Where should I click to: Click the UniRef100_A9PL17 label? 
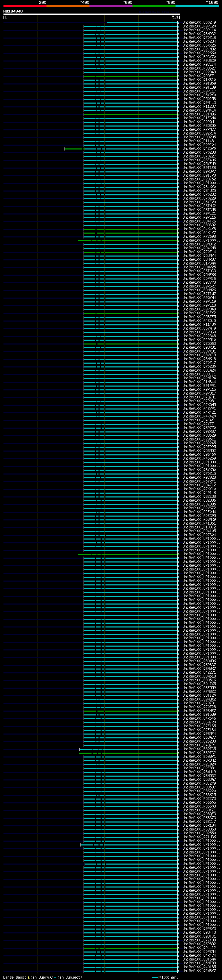pos(199,91)
